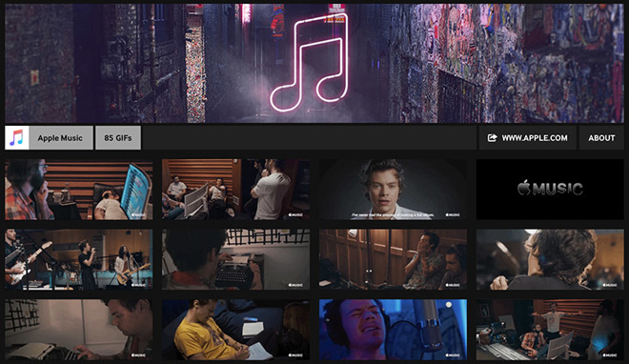Open blue-lit GIF of singer at microphone
Image resolution: width=629 pixels, height=364 pixels.
[393, 330]
